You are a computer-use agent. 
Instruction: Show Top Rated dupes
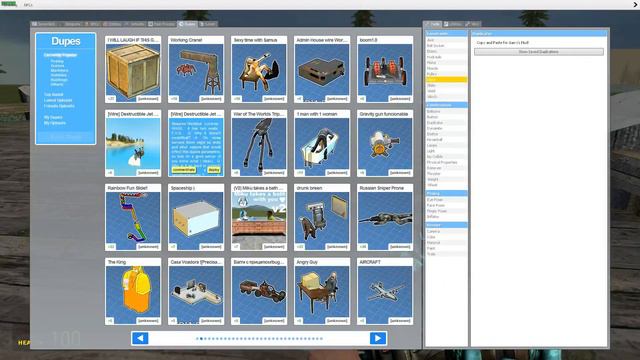[x=53, y=94]
